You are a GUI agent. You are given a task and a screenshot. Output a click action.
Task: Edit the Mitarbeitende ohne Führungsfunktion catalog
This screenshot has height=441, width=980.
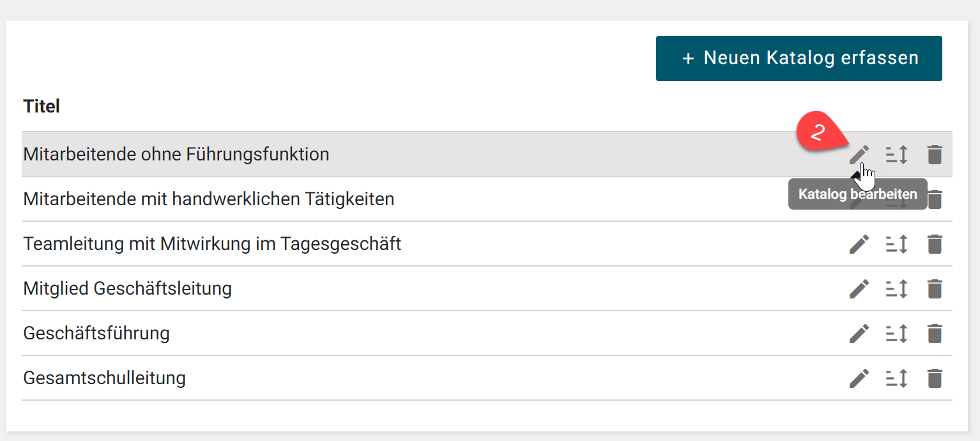859,154
